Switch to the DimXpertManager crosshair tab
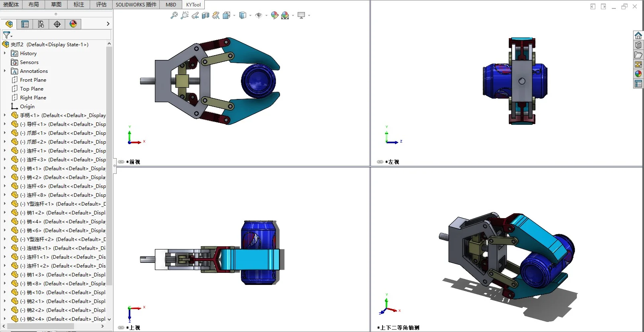 (x=57, y=24)
